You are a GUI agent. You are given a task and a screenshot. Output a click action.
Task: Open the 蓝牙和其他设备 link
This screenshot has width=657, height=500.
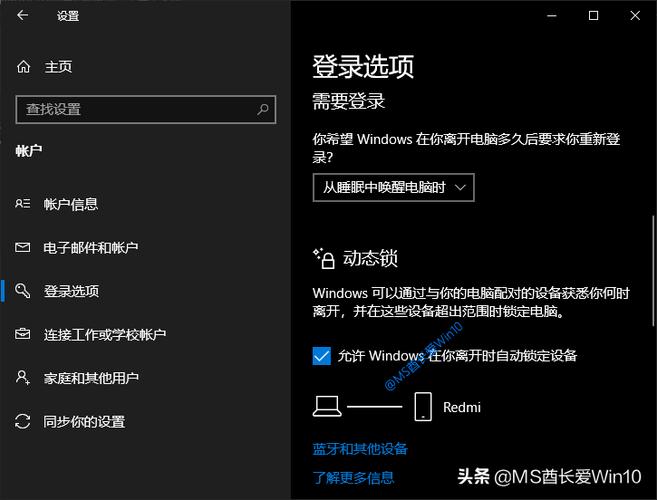(360, 449)
